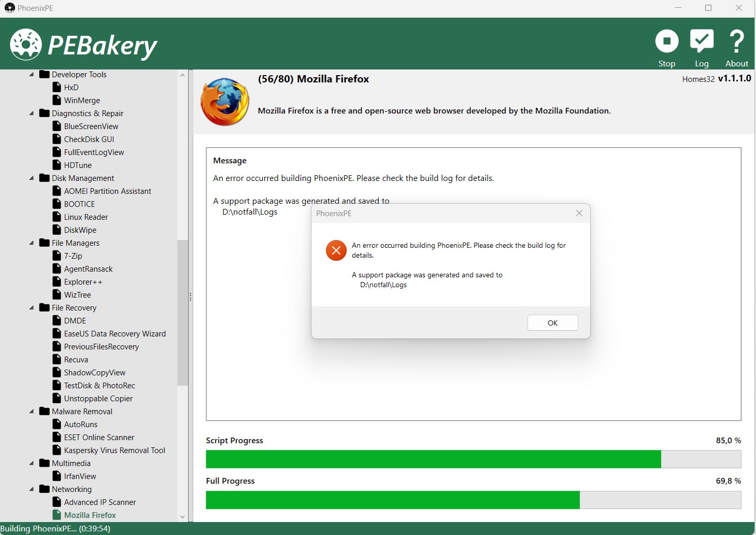Select the HxD script file icon
The width and height of the screenshot is (756, 535).
coord(57,87)
